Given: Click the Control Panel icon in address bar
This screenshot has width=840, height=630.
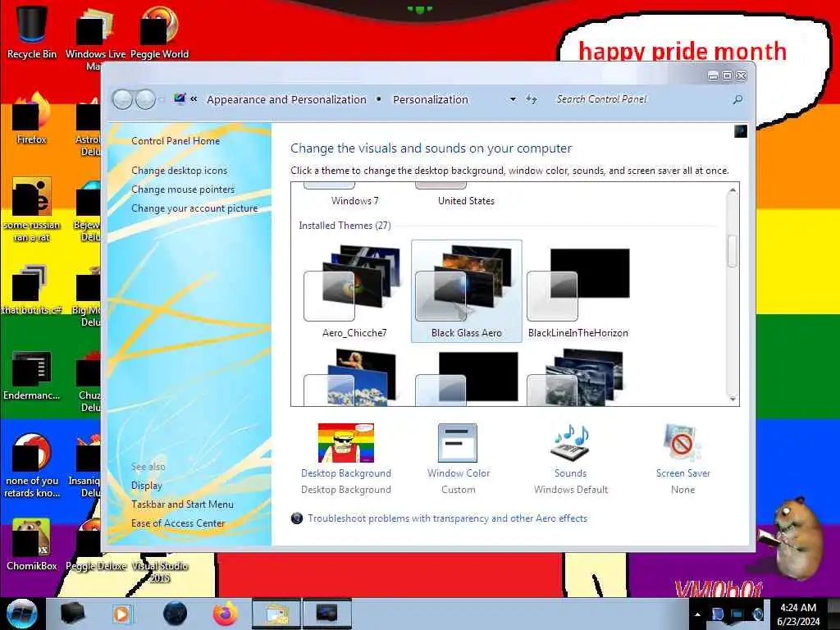Looking at the screenshot, I should pyautogui.click(x=180, y=98).
